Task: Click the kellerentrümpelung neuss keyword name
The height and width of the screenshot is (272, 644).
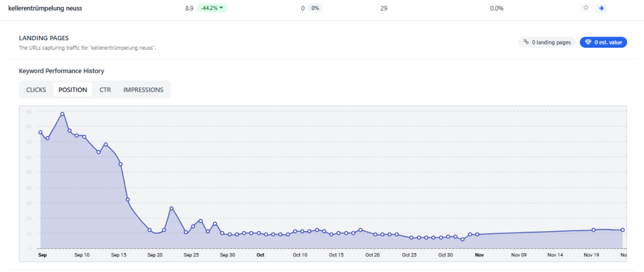Action: pyautogui.click(x=45, y=8)
